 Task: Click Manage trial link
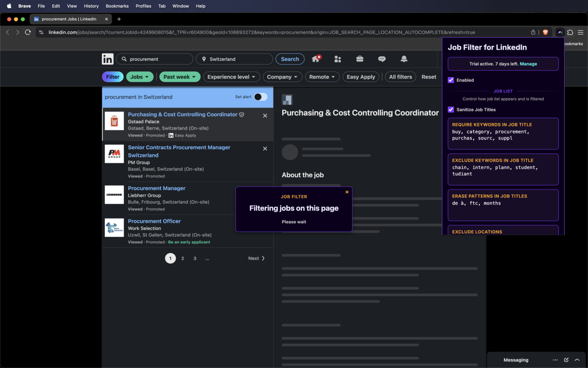528,64
